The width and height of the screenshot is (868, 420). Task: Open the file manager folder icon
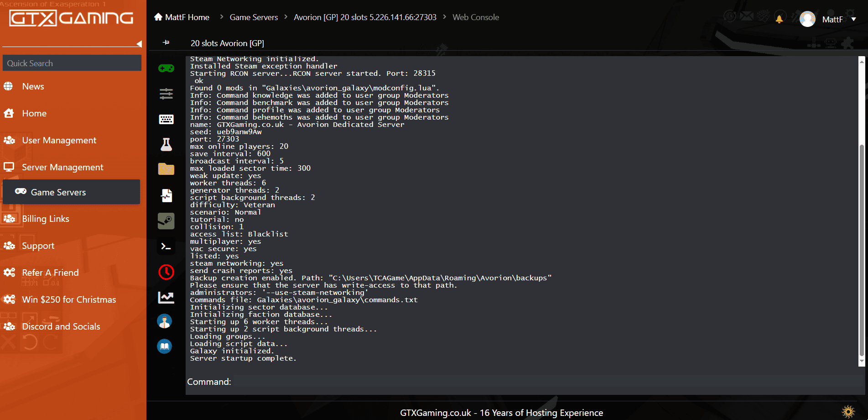[x=166, y=169]
